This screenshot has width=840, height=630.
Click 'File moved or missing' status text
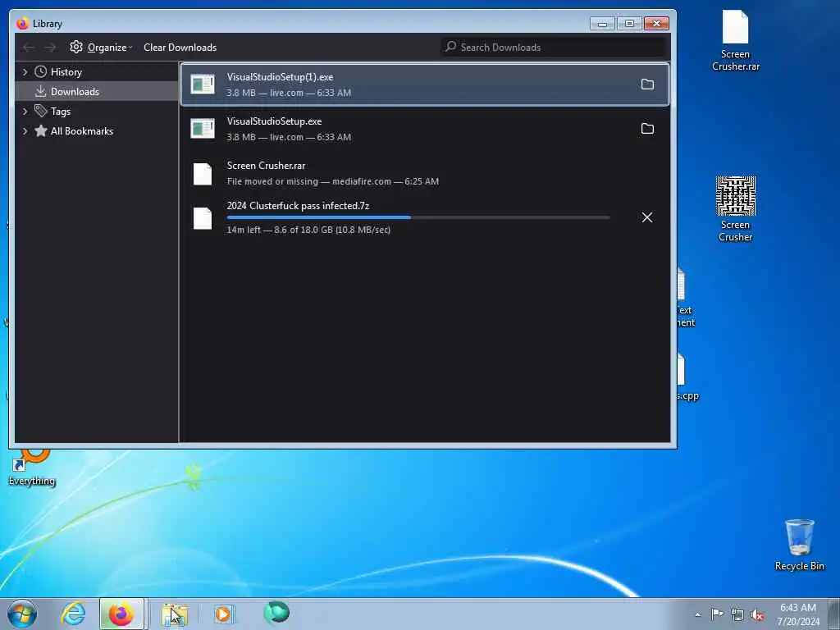(x=272, y=181)
